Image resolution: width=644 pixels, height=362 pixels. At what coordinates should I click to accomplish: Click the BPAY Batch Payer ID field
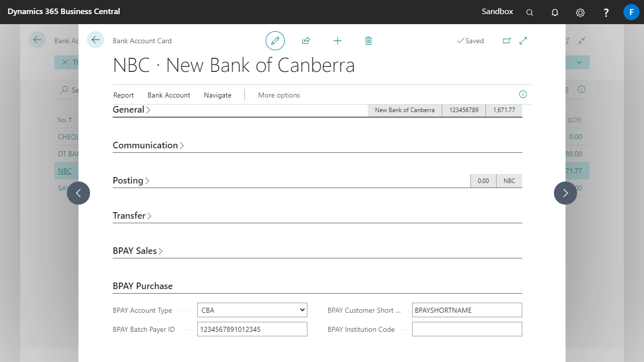252,329
